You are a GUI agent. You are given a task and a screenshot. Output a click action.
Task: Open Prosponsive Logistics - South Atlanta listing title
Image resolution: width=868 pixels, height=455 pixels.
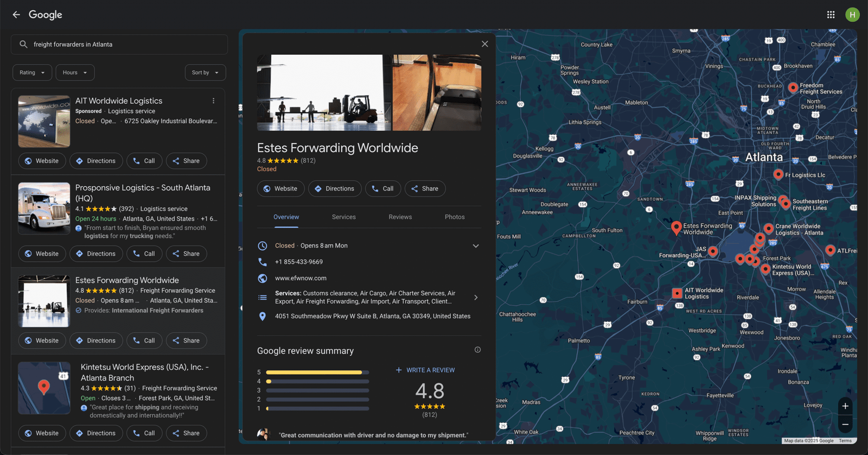[x=143, y=193]
